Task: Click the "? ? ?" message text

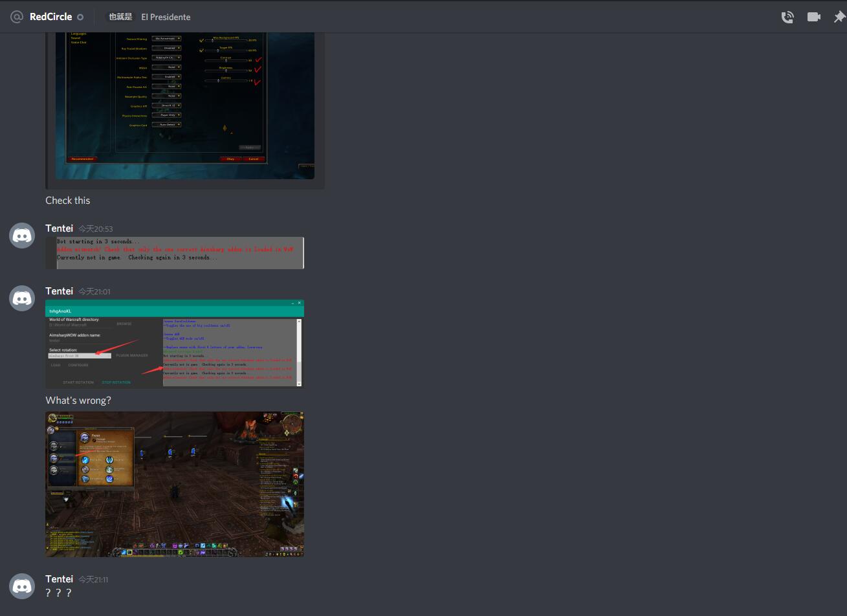Action: (58, 593)
